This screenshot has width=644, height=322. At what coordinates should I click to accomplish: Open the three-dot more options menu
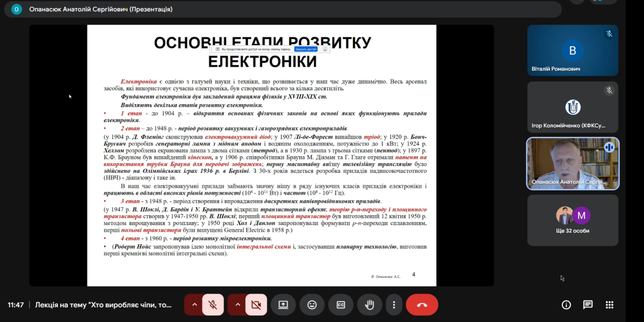394,305
